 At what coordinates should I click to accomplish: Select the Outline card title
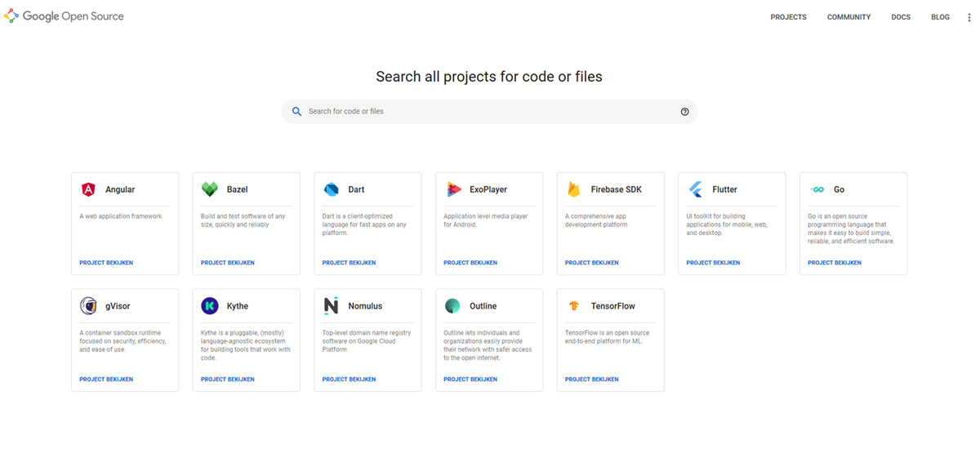click(483, 306)
